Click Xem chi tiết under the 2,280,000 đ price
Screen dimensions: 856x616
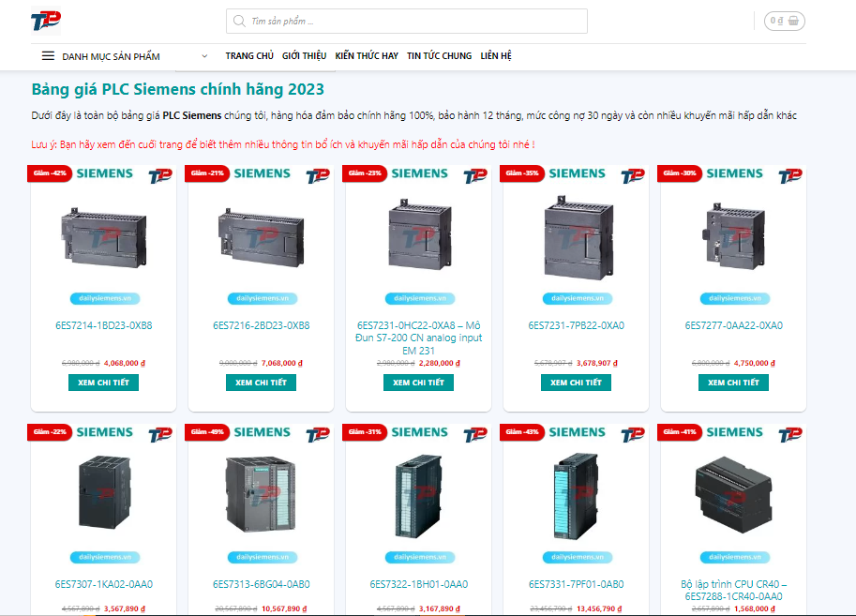[419, 383]
